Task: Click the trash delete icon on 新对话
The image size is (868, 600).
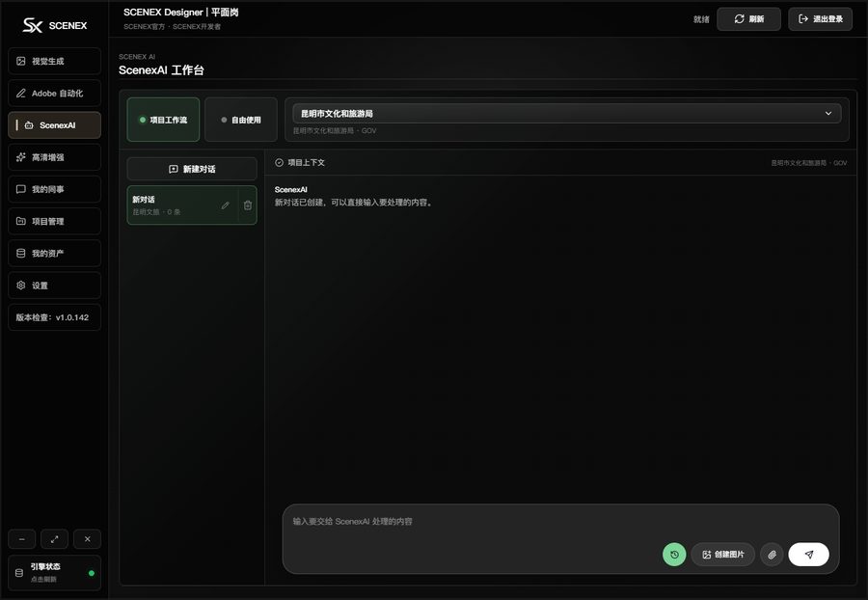Action: pyautogui.click(x=248, y=205)
